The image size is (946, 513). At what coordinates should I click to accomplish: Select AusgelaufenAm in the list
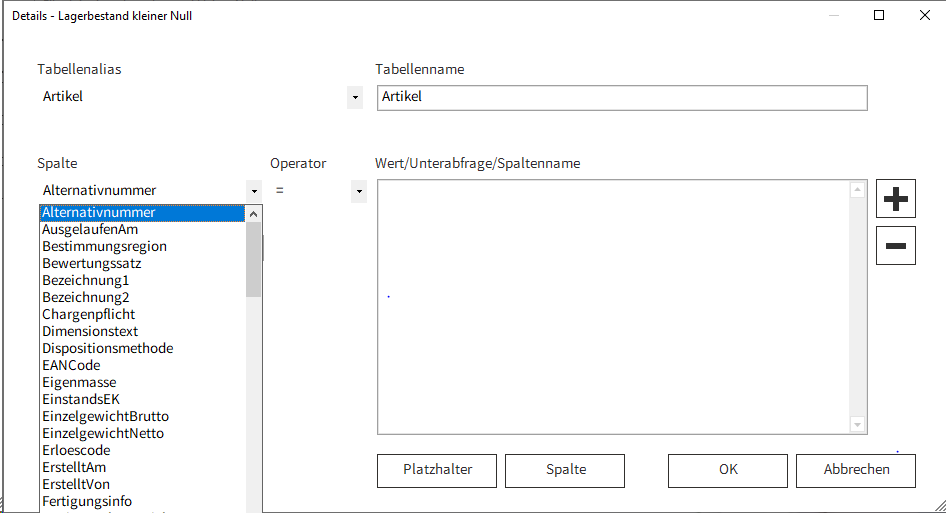142,230
